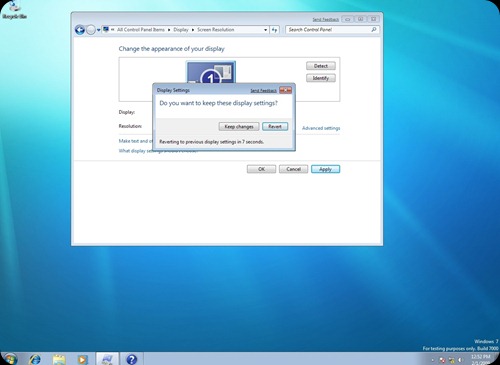Open the 'Make text and other items' link

click(135, 141)
